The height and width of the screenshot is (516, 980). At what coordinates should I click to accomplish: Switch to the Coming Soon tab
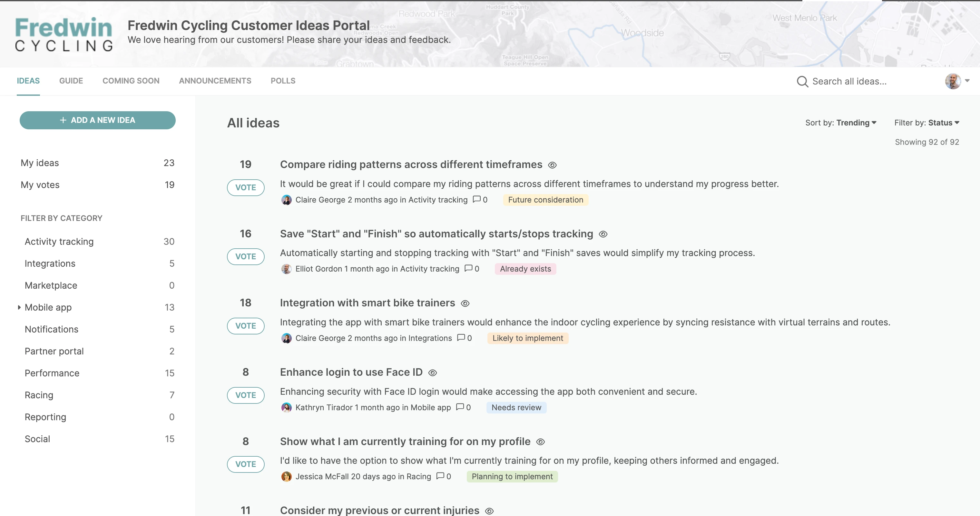131,81
